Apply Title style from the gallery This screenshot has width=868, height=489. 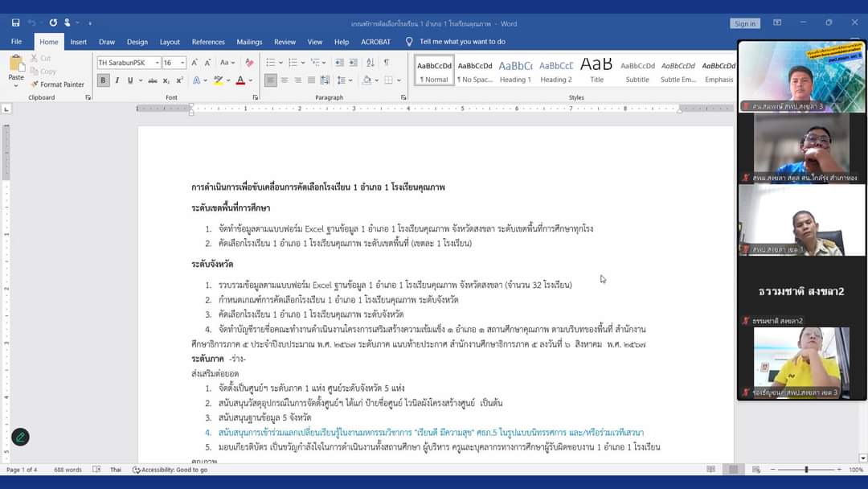click(596, 71)
